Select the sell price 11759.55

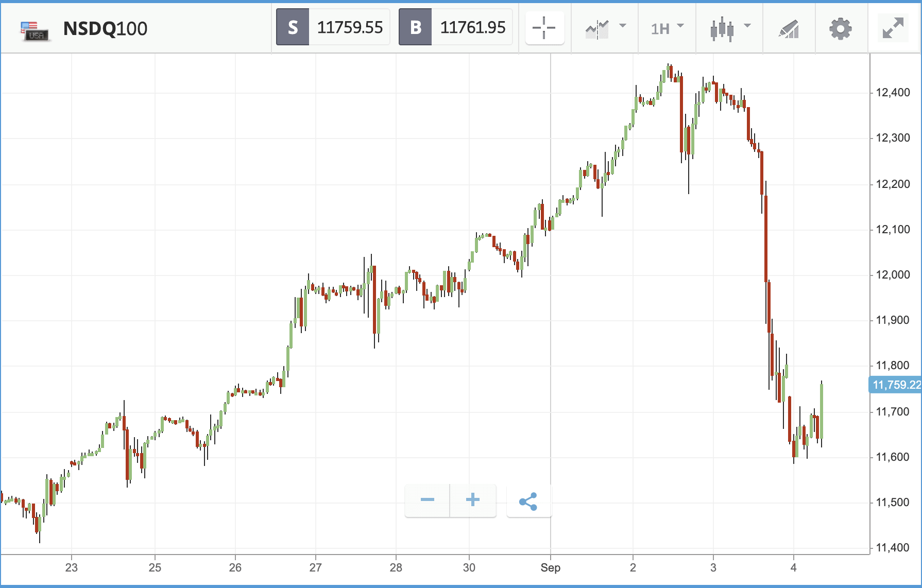tap(350, 27)
